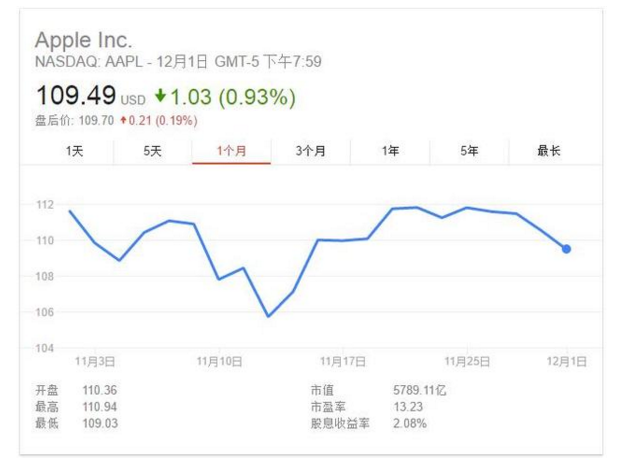
Task: Select the 1天 time range tab
Action: (x=74, y=150)
